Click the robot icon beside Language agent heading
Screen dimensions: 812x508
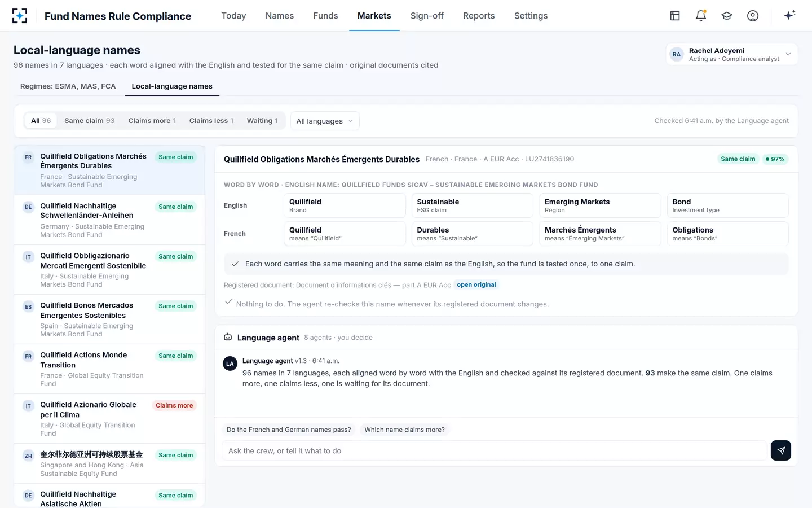pyautogui.click(x=228, y=337)
